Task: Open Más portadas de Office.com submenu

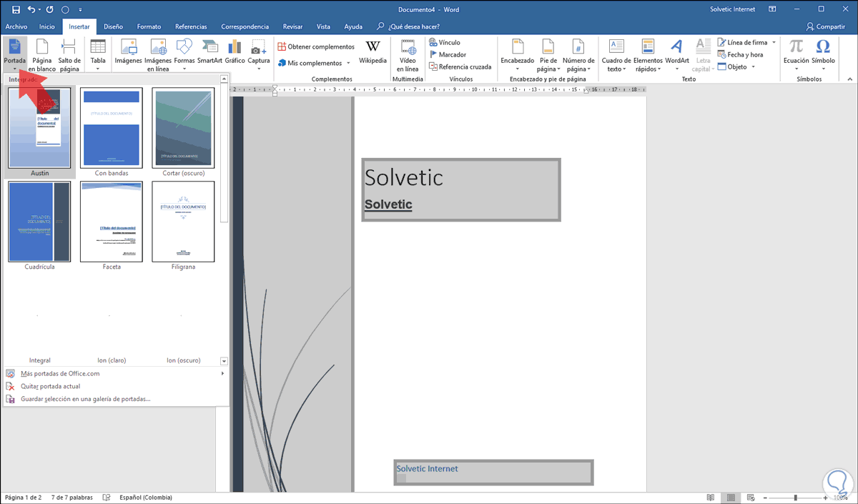Action: coord(60,373)
